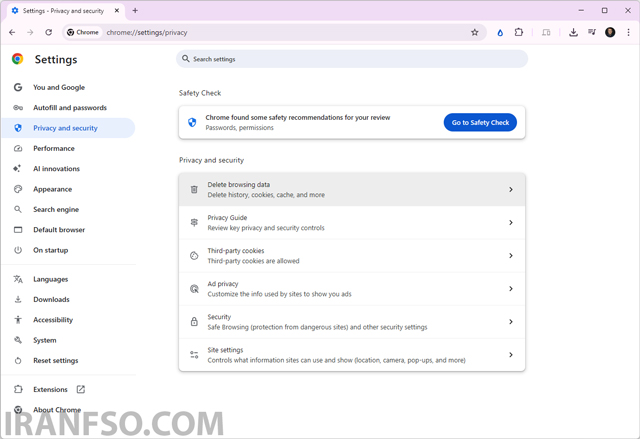Open AI innovations section
Viewport: 640px width, 439px height.
[69, 169]
